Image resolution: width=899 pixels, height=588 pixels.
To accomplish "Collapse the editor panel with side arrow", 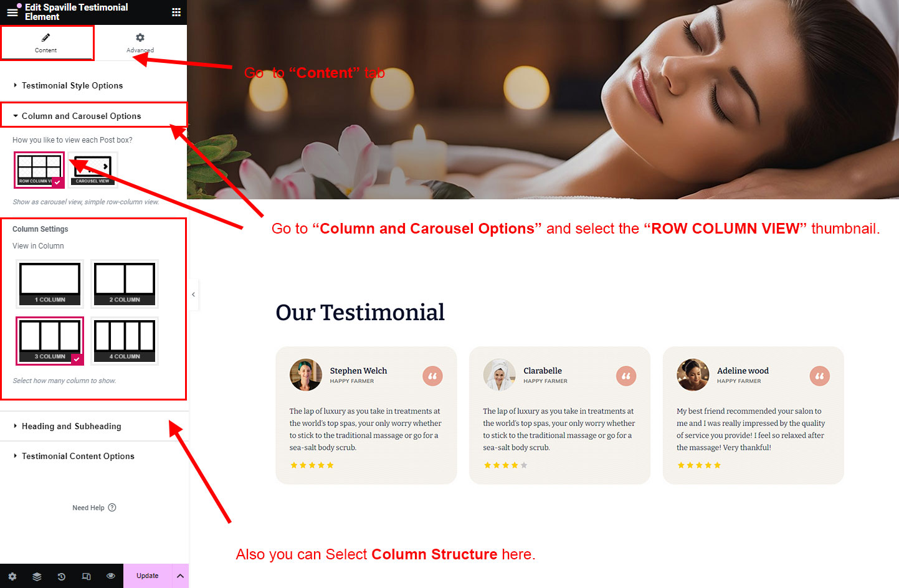I will [193, 295].
